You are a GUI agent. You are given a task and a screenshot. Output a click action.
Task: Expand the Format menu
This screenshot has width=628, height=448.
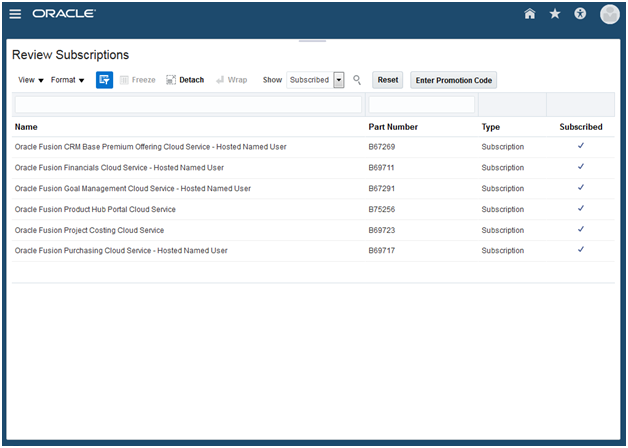pyautogui.click(x=68, y=80)
